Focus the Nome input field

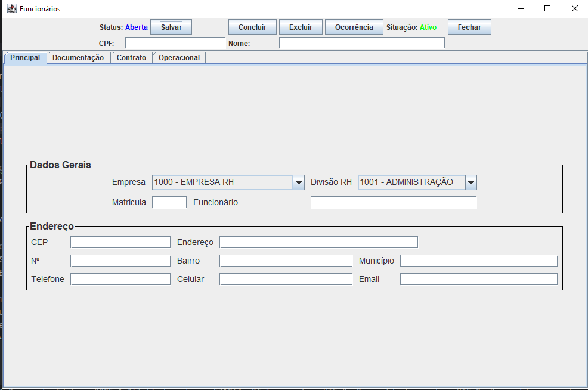(362, 43)
